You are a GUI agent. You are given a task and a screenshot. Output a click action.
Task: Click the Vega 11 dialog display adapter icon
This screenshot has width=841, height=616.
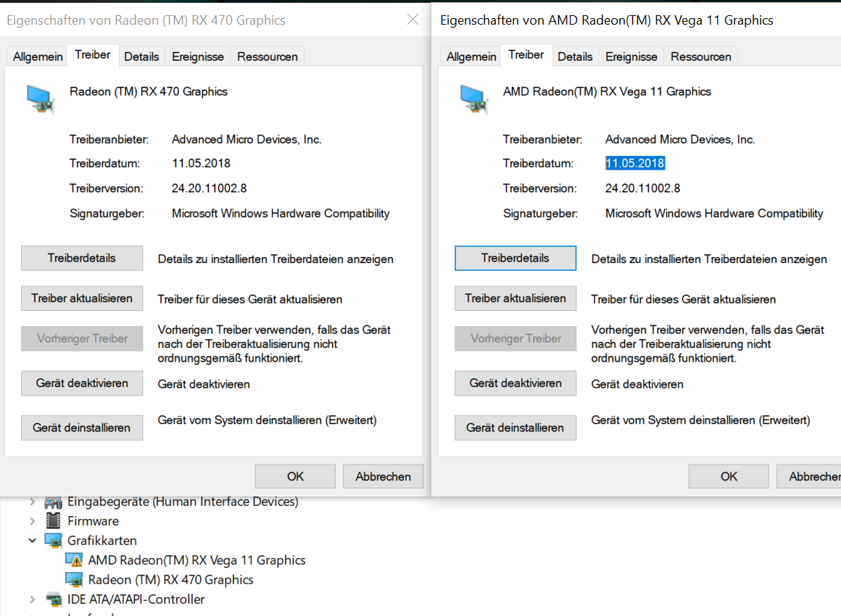[x=473, y=99]
